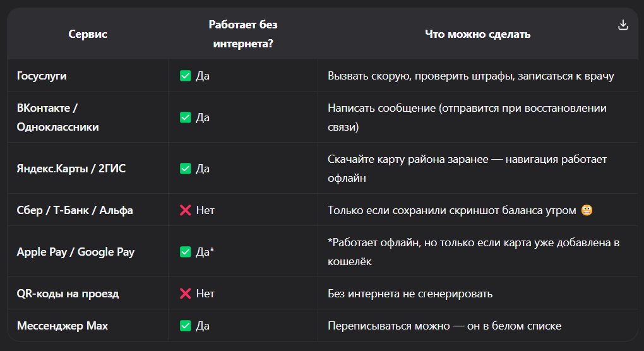Click the Да* text in Apple Pay row
The image size is (644, 351).
tap(205, 252)
